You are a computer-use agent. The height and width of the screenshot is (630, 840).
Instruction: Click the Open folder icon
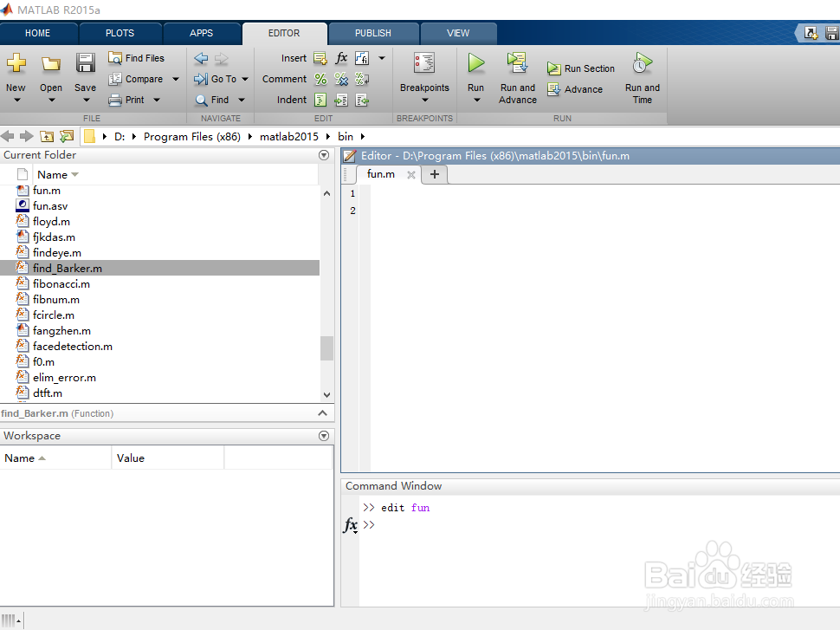pos(51,64)
